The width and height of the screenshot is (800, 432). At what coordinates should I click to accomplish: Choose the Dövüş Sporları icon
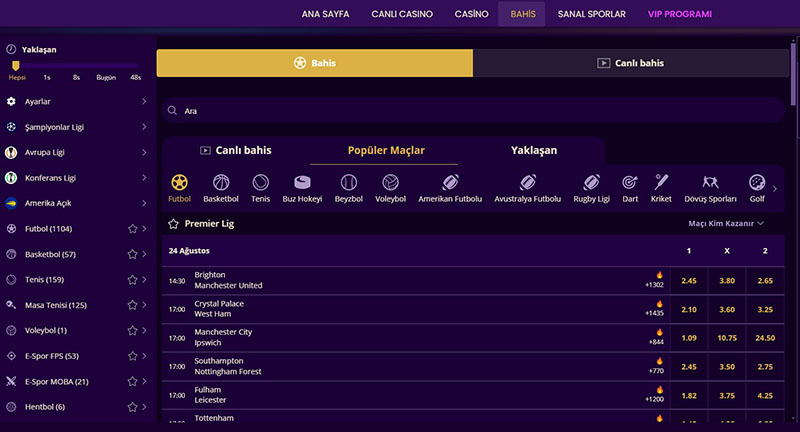(x=710, y=183)
